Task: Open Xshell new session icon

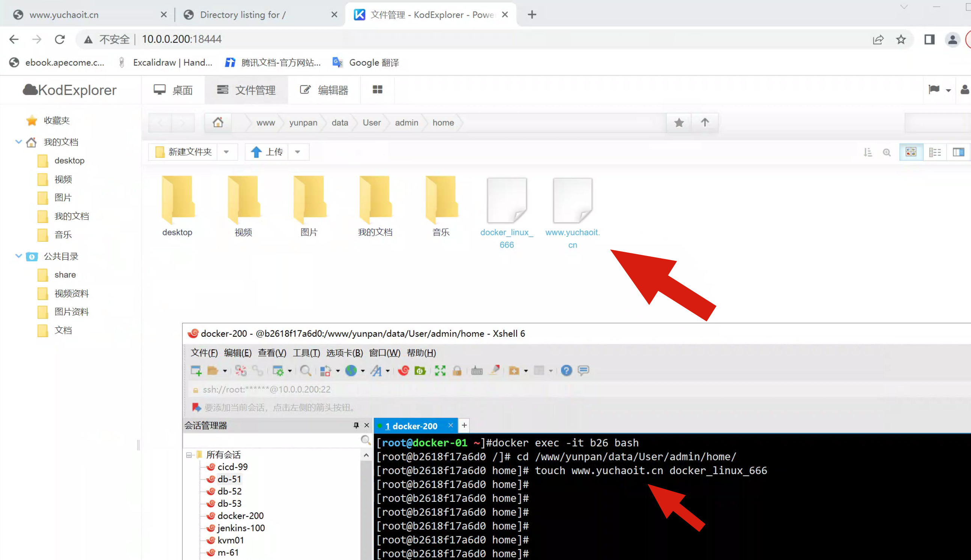Action: pyautogui.click(x=196, y=370)
